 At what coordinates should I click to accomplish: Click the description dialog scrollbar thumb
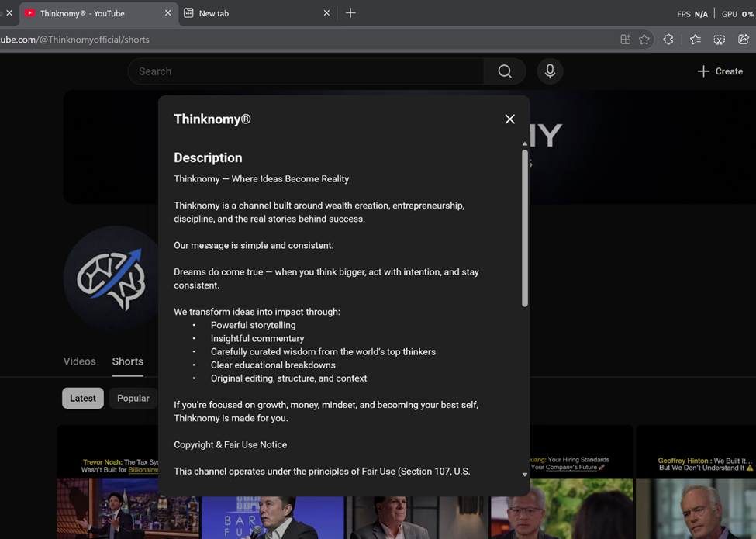click(525, 229)
